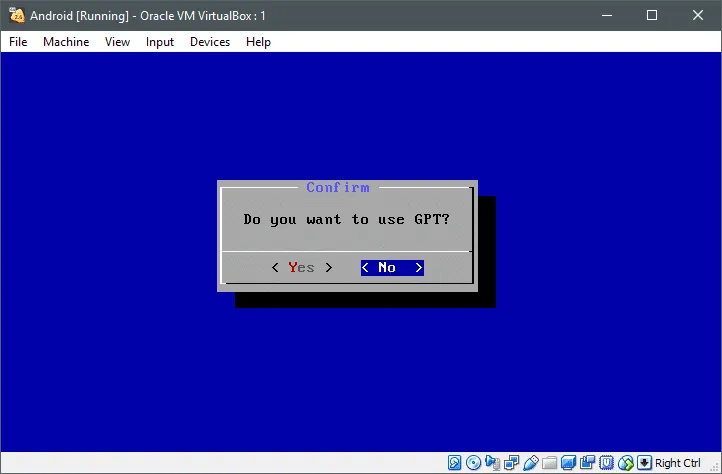Click the network adapters status icon
The image size is (722, 474).
click(x=512, y=462)
